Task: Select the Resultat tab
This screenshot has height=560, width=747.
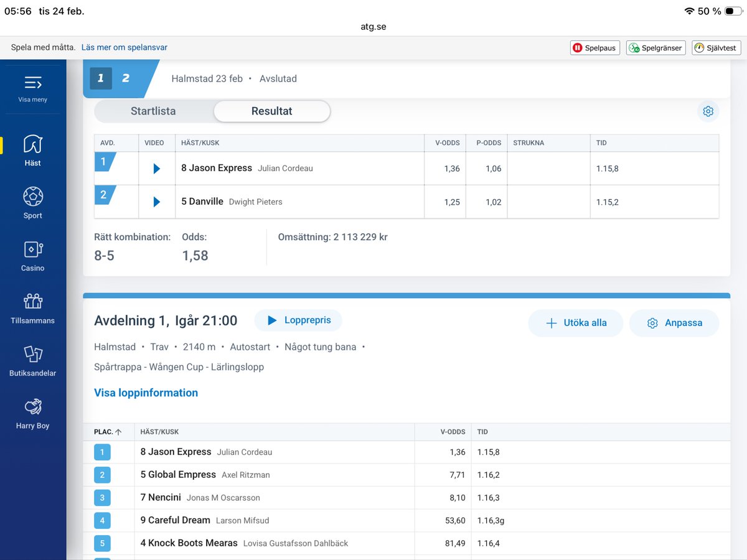Action: coord(272,111)
